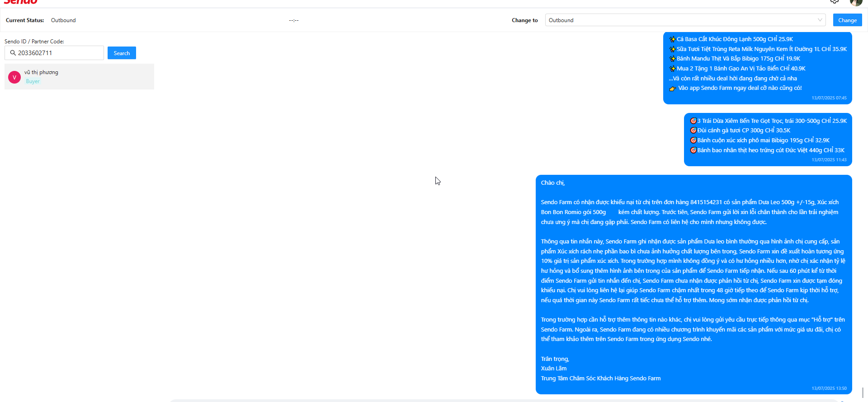Click the 13/07/2025 07:45 timestamp
Screen dimensions: 868x402
(x=829, y=98)
